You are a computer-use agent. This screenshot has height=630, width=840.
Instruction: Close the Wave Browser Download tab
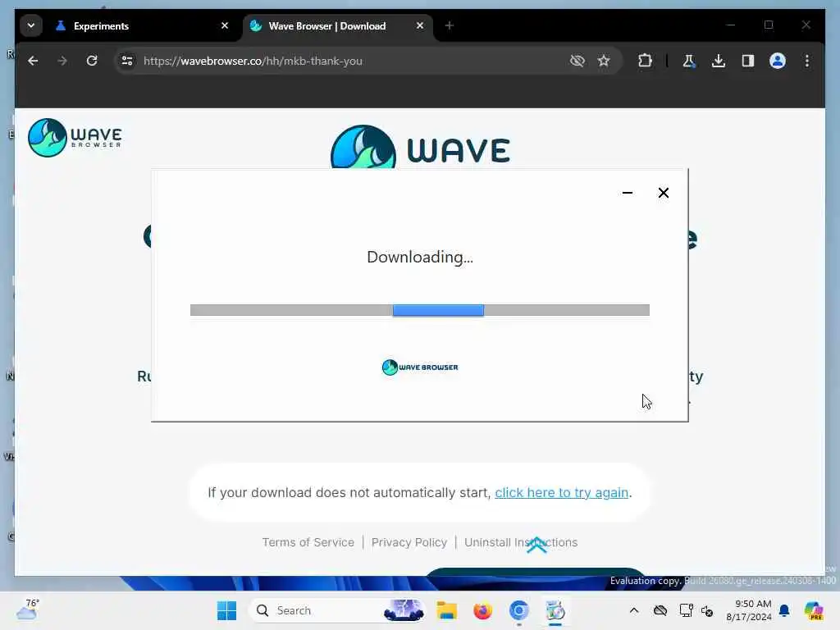[420, 25]
